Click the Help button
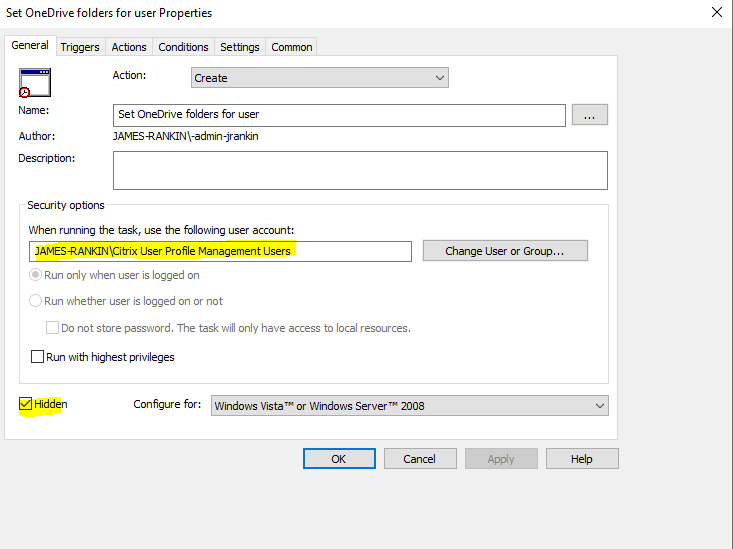 click(582, 459)
